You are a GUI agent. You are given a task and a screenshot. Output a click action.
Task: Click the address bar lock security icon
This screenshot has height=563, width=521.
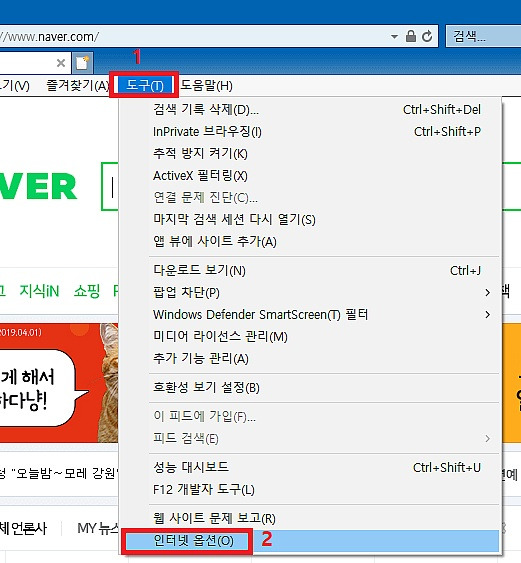[410, 36]
